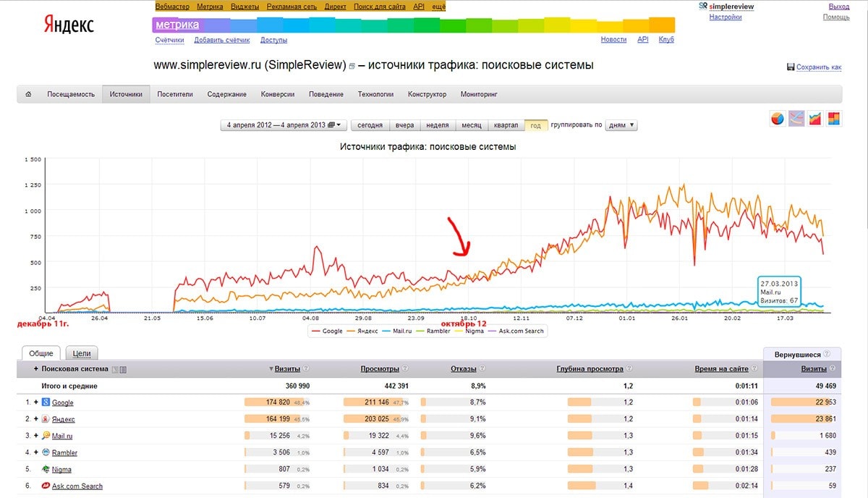The width and height of the screenshot is (868, 498).
Task: Click the Яндекс favicon in table
Action: (x=46, y=419)
